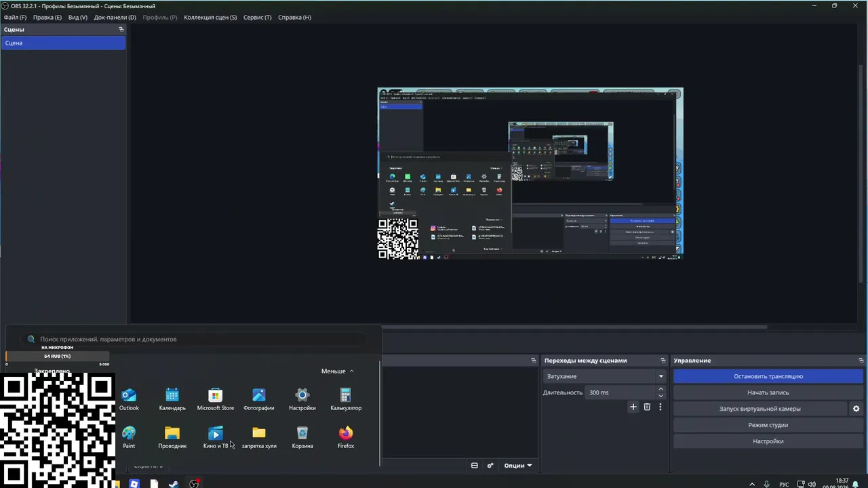The image size is (868, 488).
Task: Open the network tray icon
Action: point(800,484)
